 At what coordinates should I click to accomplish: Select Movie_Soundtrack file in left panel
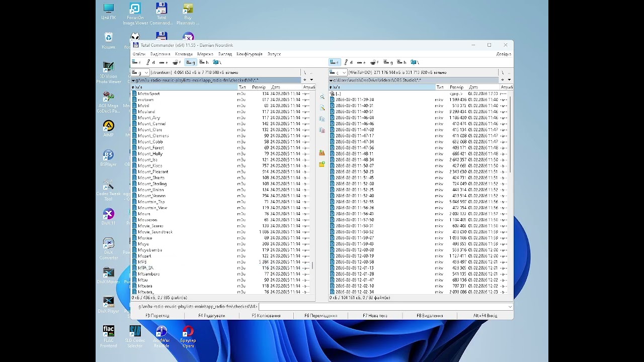tap(221, 232)
